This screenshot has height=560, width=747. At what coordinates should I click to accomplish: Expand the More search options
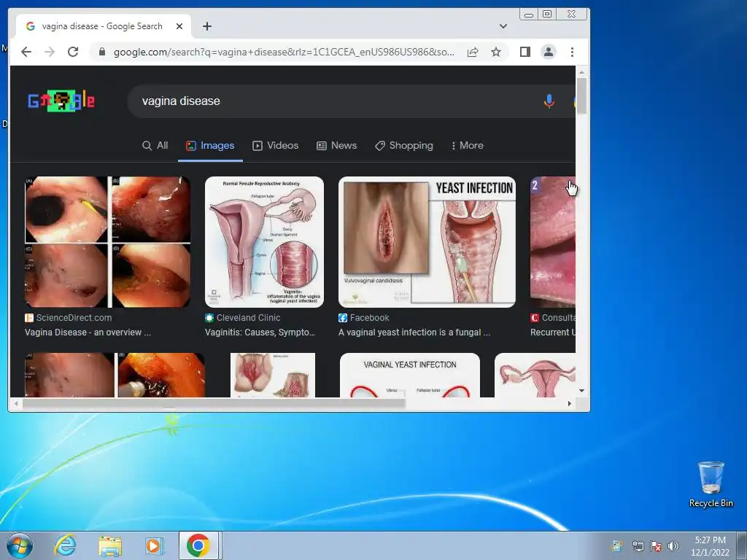[468, 146]
